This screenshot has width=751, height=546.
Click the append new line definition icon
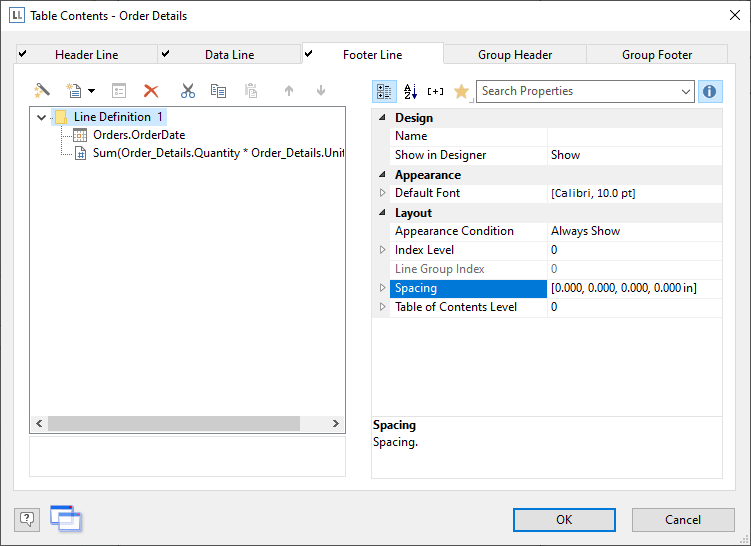click(x=74, y=91)
